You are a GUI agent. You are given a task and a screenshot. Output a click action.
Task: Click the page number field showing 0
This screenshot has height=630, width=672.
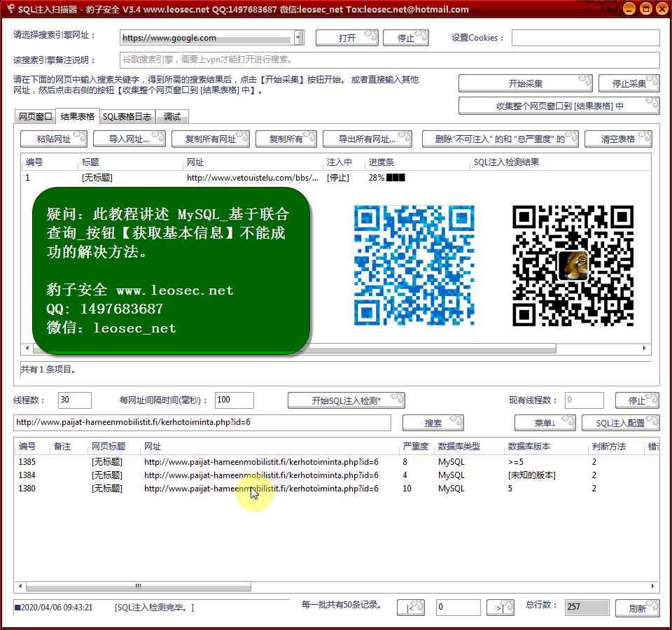click(458, 608)
